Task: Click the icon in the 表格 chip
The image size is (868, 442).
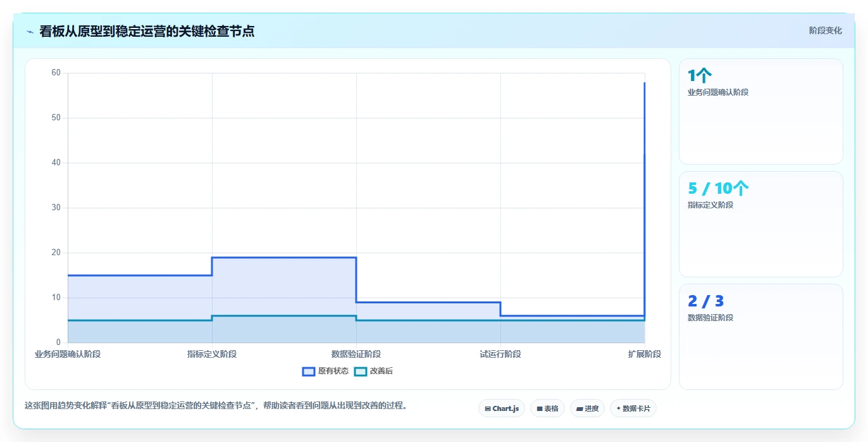Action: [540, 409]
